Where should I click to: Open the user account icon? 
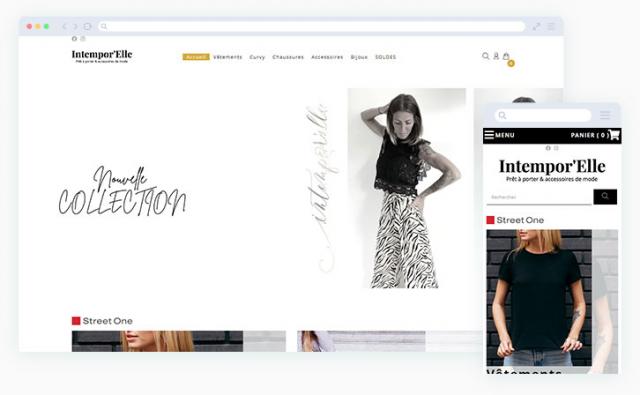[496, 56]
